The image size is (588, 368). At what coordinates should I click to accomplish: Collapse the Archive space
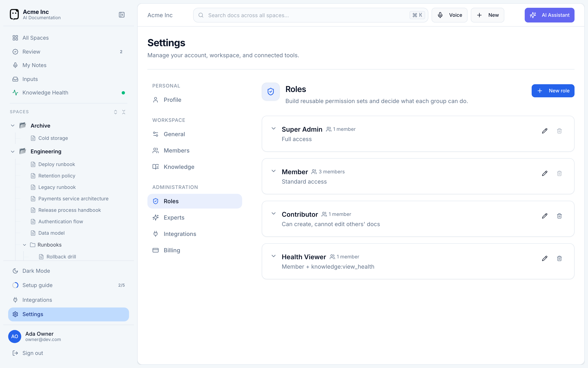[13, 126]
